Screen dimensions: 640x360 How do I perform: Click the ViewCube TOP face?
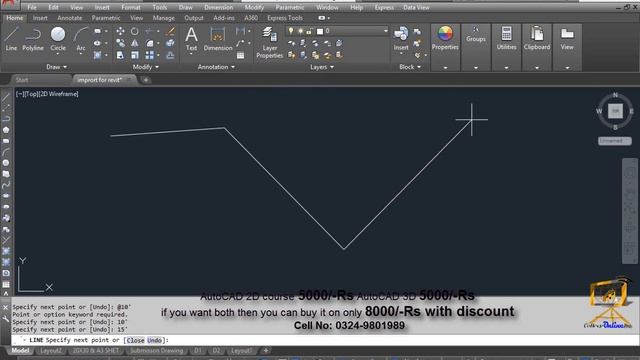[x=615, y=111]
